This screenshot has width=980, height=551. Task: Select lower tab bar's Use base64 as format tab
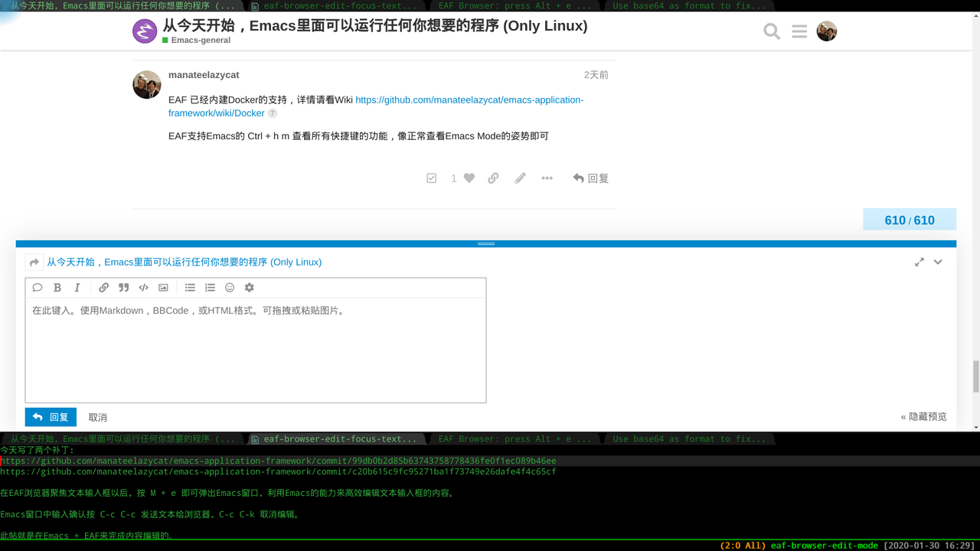click(688, 439)
